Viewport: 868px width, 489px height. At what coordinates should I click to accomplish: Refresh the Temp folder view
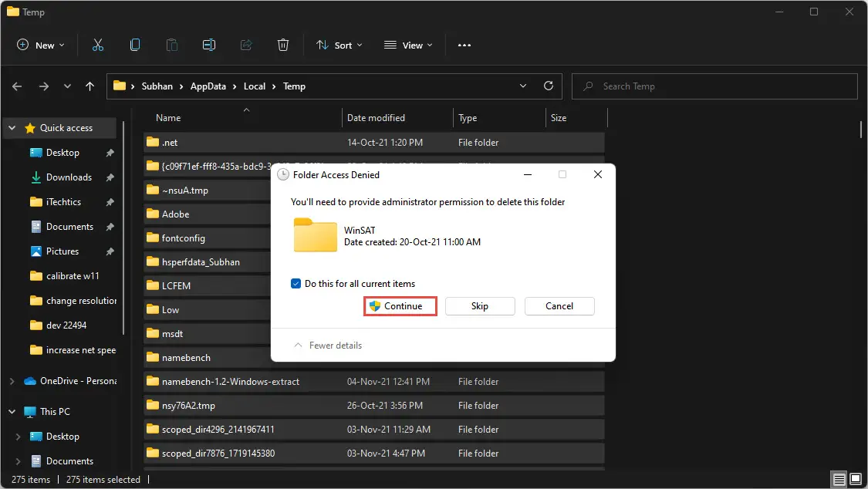pyautogui.click(x=549, y=86)
